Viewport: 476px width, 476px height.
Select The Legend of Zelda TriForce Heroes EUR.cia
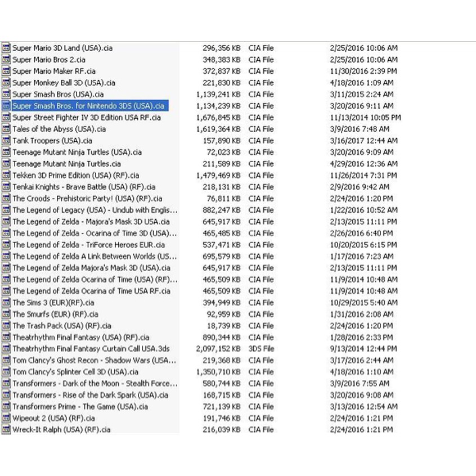coord(88,245)
